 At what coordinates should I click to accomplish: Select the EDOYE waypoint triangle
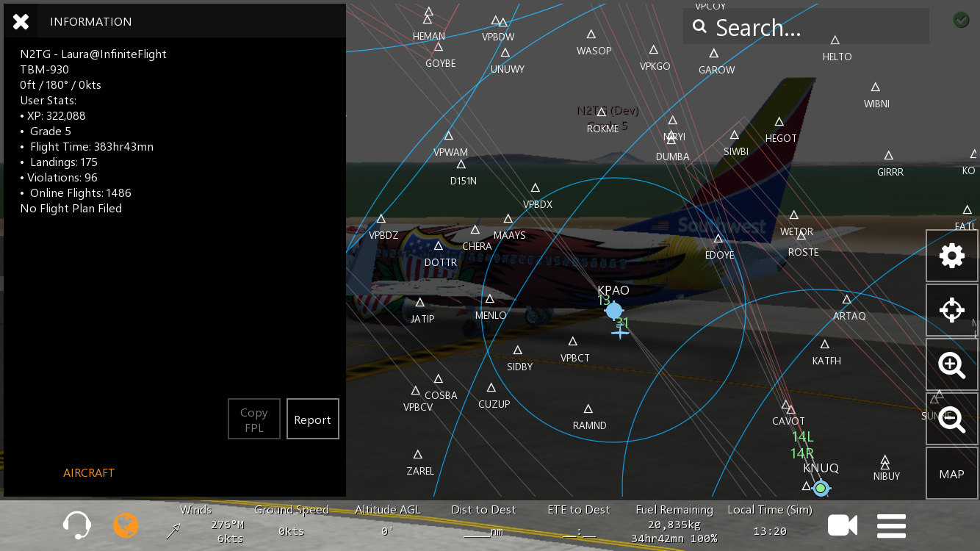(x=718, y=238)
